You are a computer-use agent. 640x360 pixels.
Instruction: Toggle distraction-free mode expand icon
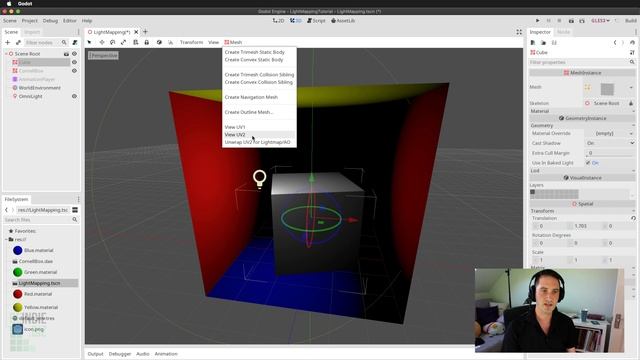click(519, 32)
